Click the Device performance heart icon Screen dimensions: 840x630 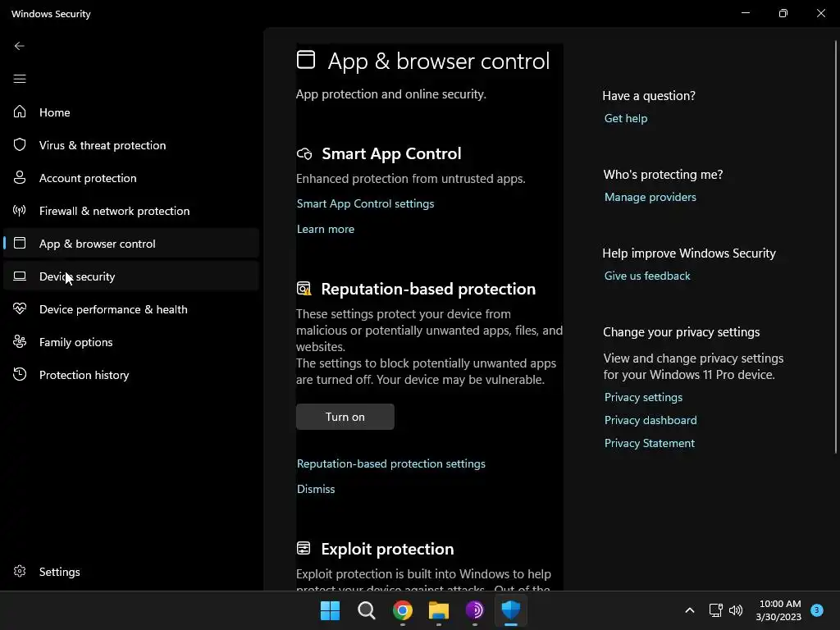[x=20, y=308]
